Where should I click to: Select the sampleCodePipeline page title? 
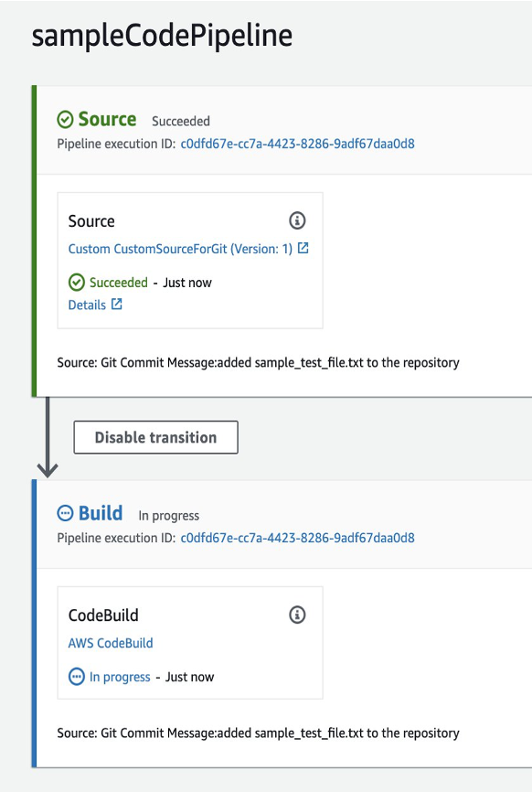(162, 35)
